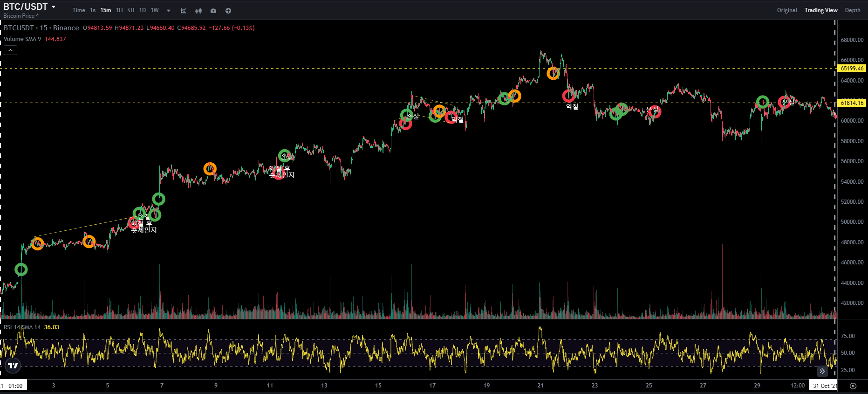Click the plus circle icon in toolbar
The image size is (868, 394).
tap(228, 11)
